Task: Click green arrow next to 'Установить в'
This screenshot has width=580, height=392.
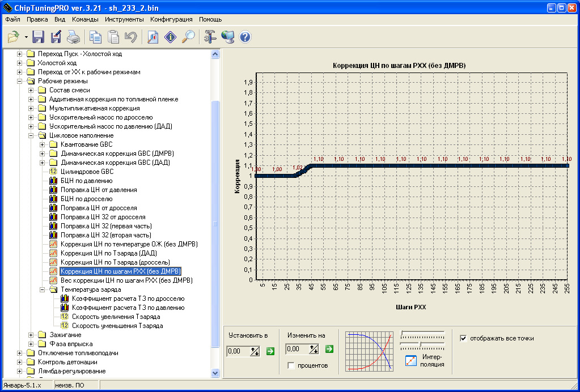Action: [x=270, y=351]
